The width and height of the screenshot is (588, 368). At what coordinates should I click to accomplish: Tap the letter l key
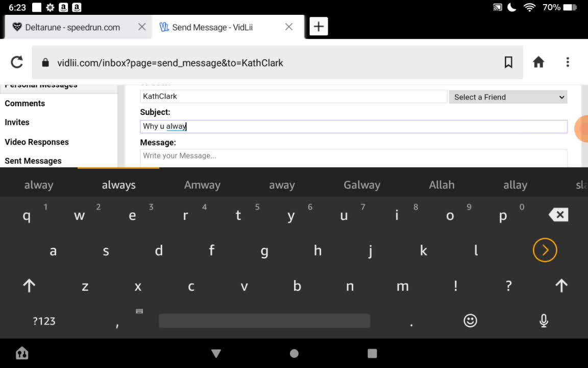476,250
